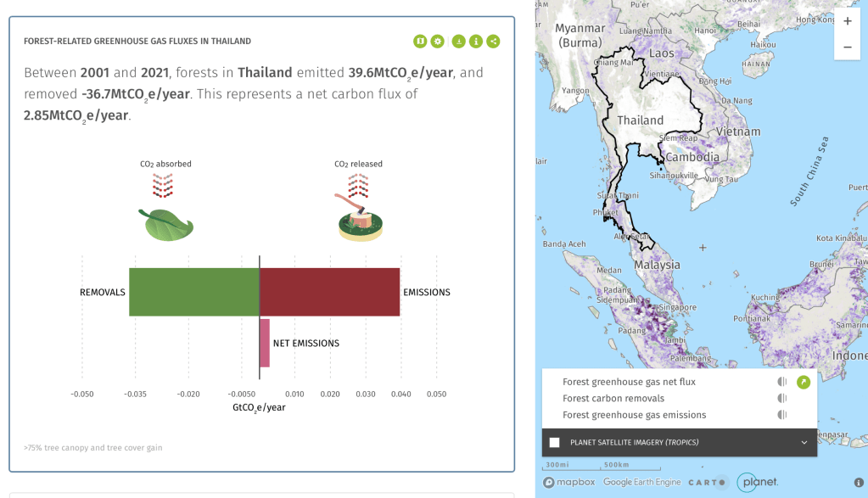Download the greenhouse gas fluxes data
Viewport: 868px width, 498px height.
(458, 41)
